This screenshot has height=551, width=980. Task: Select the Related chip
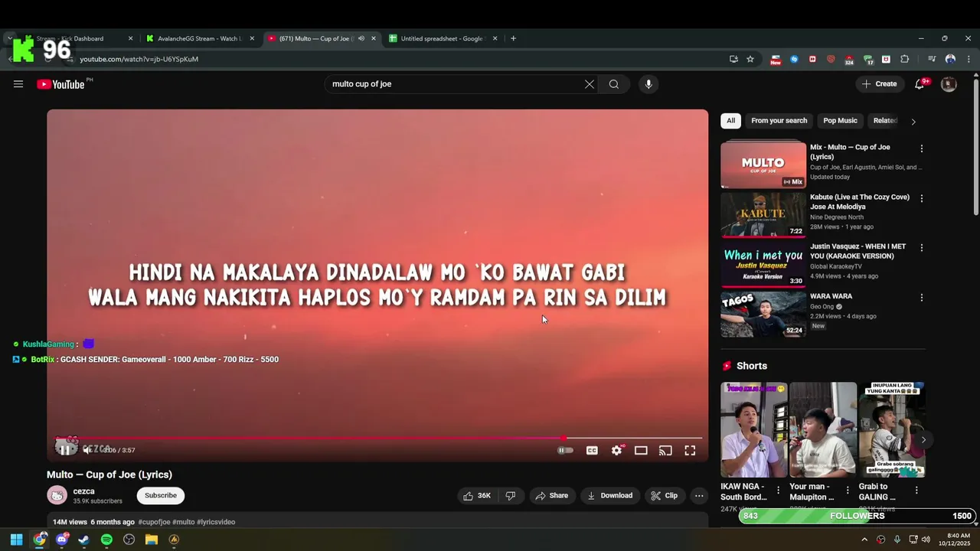point(885,121)
